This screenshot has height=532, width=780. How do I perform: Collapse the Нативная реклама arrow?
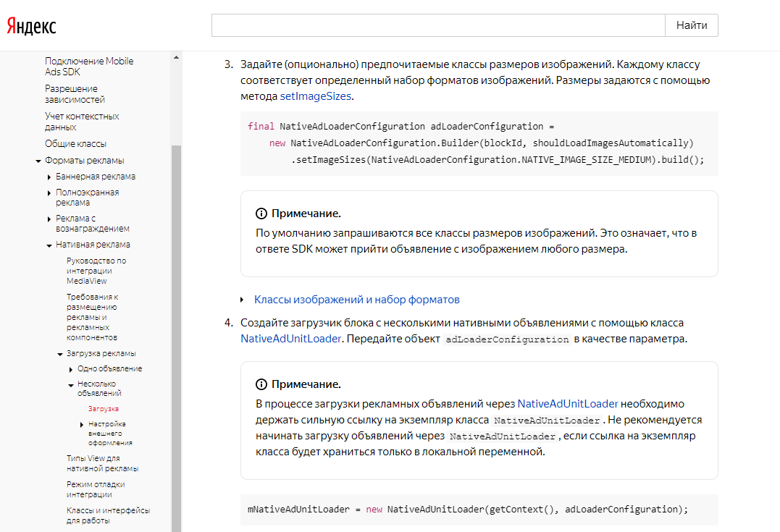[x=49, y=245]
